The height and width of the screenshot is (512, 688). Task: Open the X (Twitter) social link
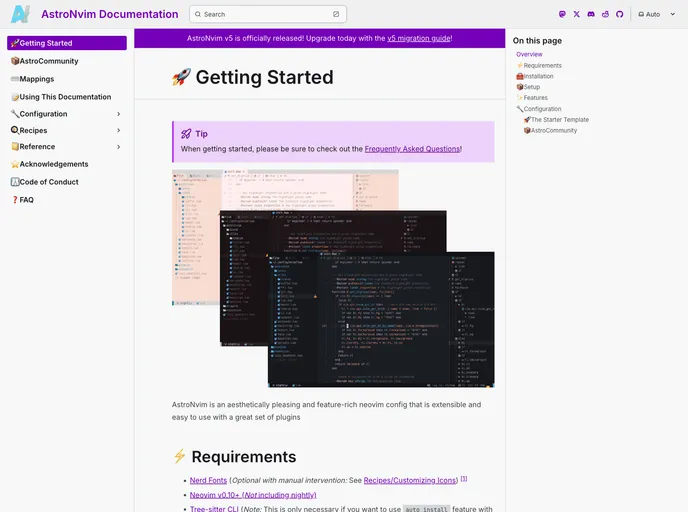tap(577, 14)
